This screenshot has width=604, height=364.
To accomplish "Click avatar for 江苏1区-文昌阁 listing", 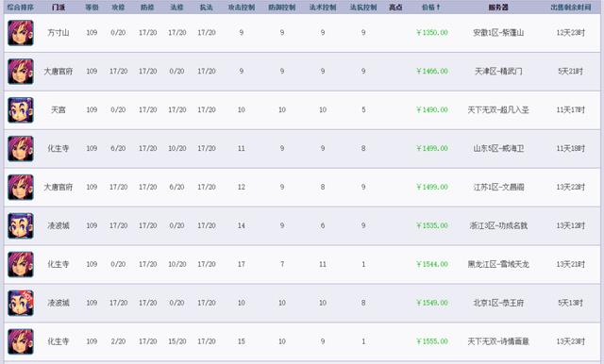I will (x=21, y=188).
